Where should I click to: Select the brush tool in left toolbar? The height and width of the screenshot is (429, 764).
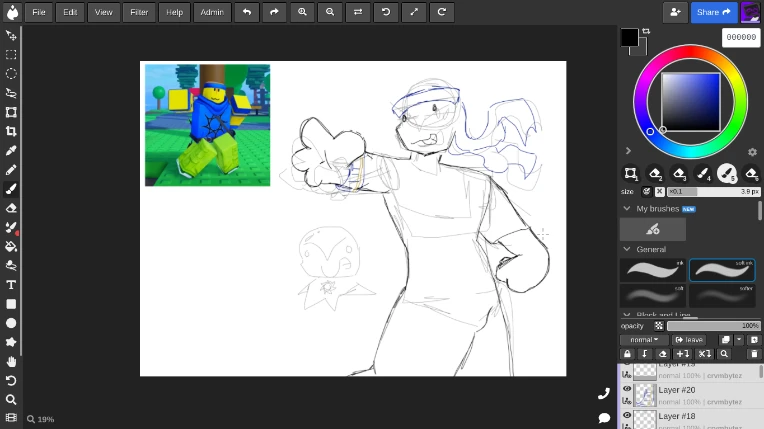click(11, 189)
